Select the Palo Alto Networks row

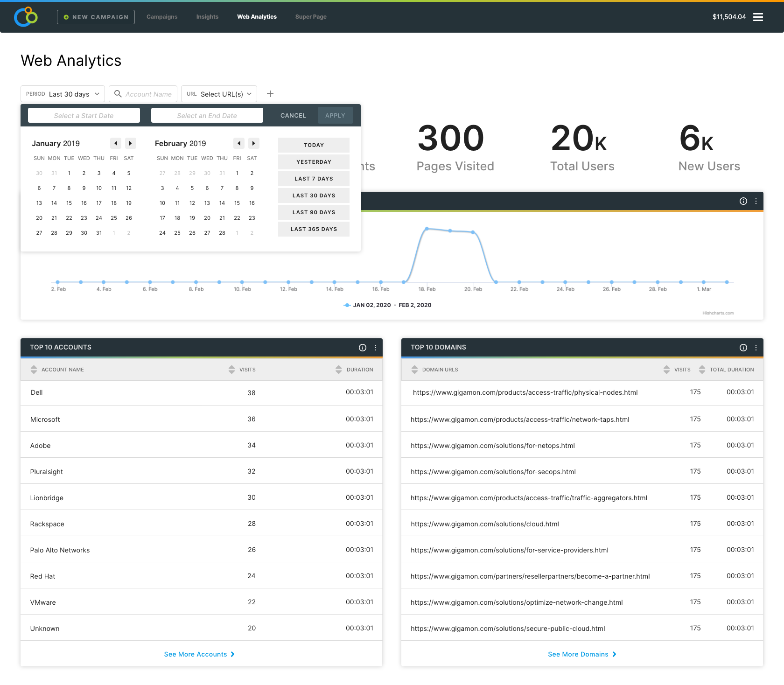click(202, 550)
